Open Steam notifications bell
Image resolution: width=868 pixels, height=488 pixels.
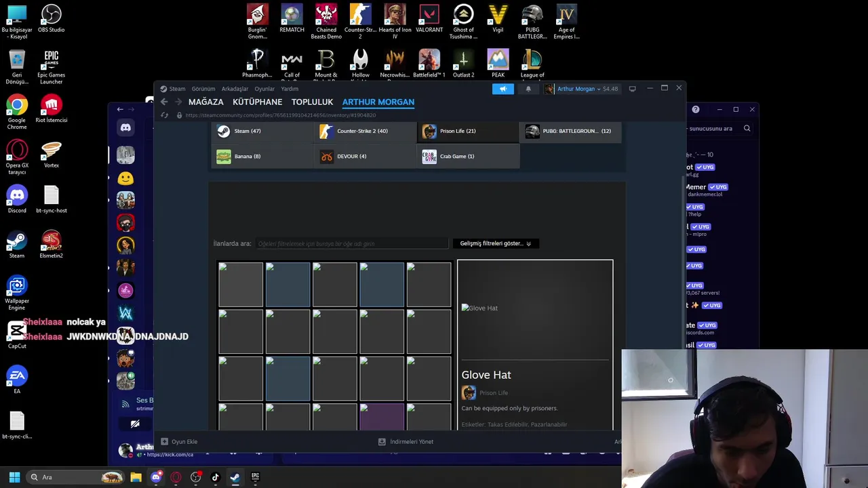pyautogui.click(x=528, y=89)
